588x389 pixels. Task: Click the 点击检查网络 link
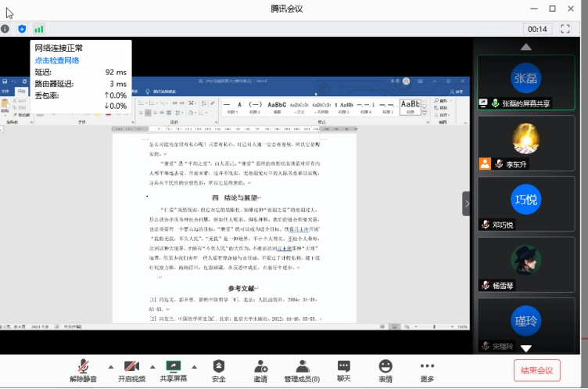(56, 60)
